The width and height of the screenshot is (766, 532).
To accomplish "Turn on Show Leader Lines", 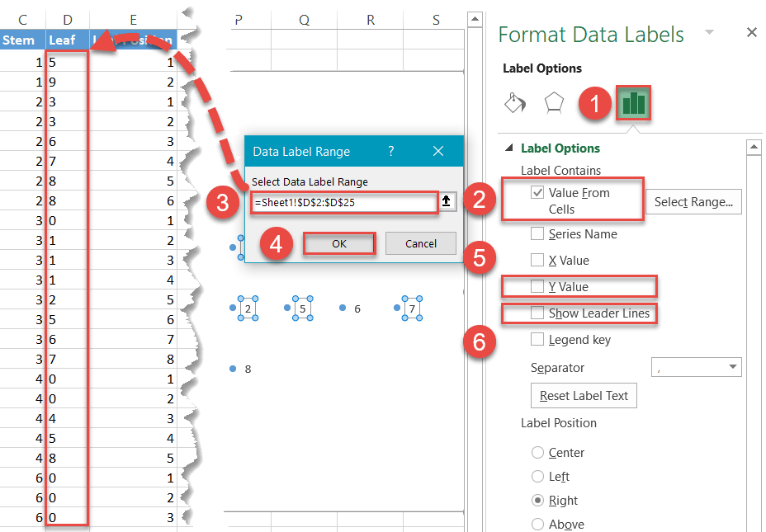I will coord(537,313).
